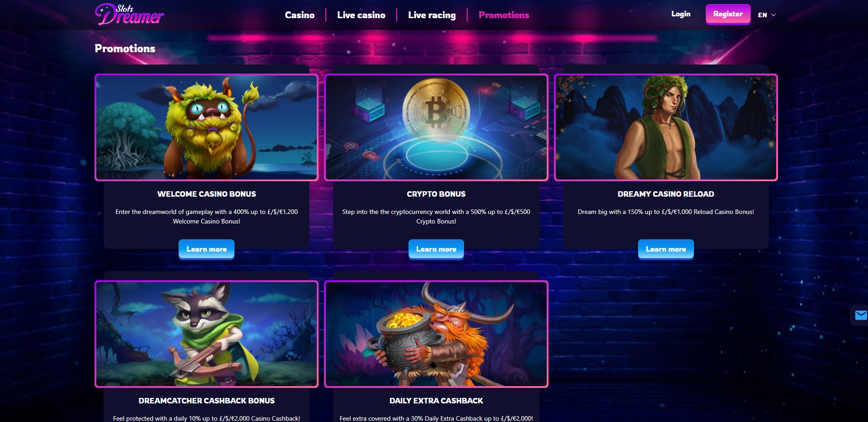This screenshot has width=868, height=422.
Task: Learn more about Crypto Bonus
Action: coord(436,249)
